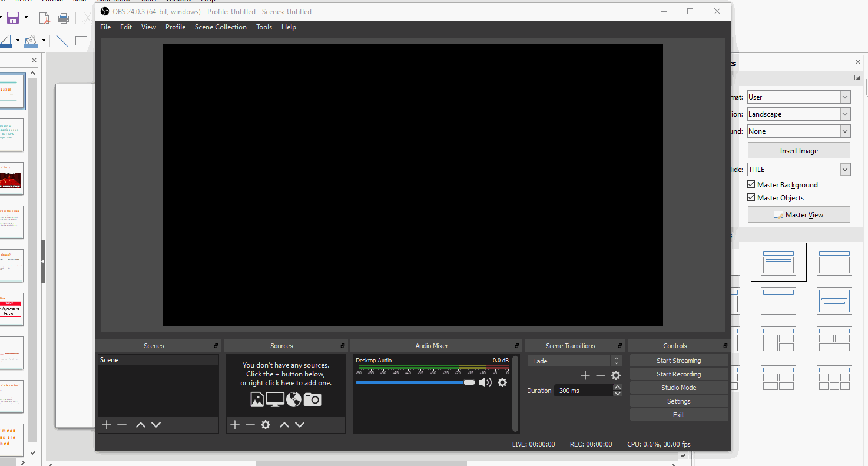
Task: Open the Scene Collection menu
Action: coord(221,27)
